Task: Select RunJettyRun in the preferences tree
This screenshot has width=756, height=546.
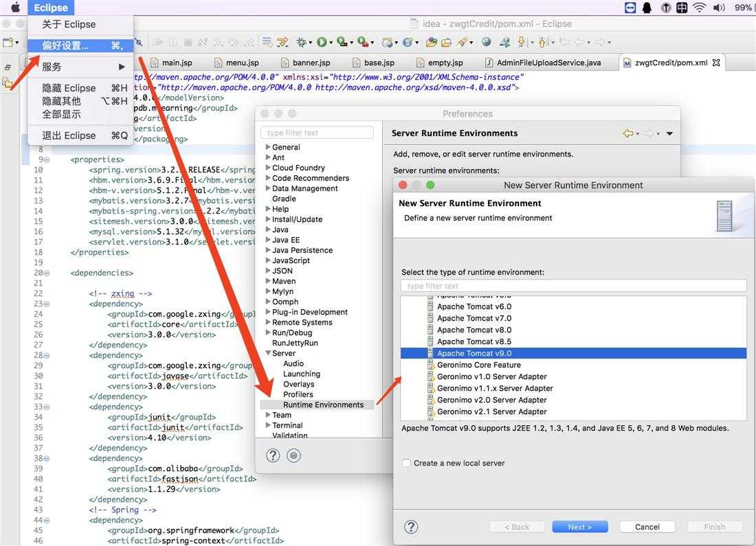Action: tap(295, 343)
